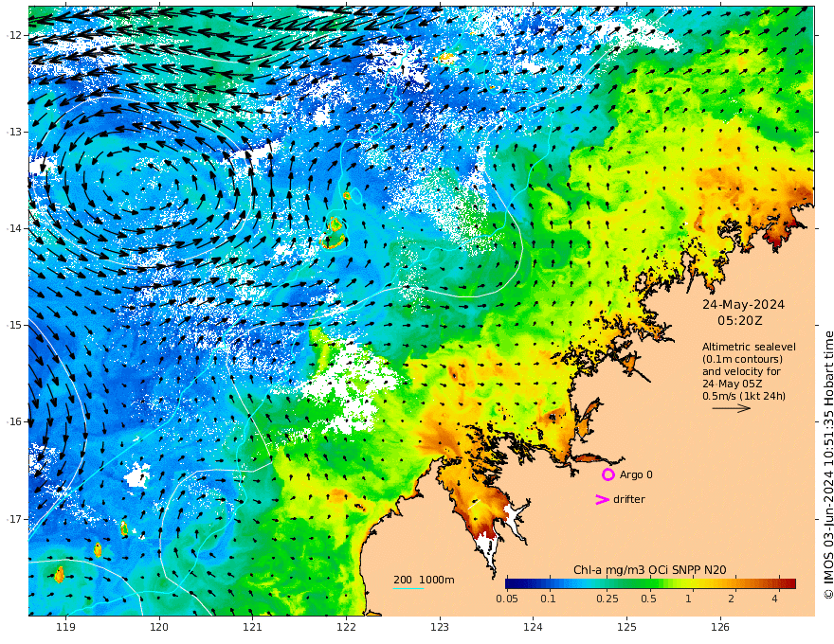
Task: Click the 'drifter' legend label
Action: (628, 499)
